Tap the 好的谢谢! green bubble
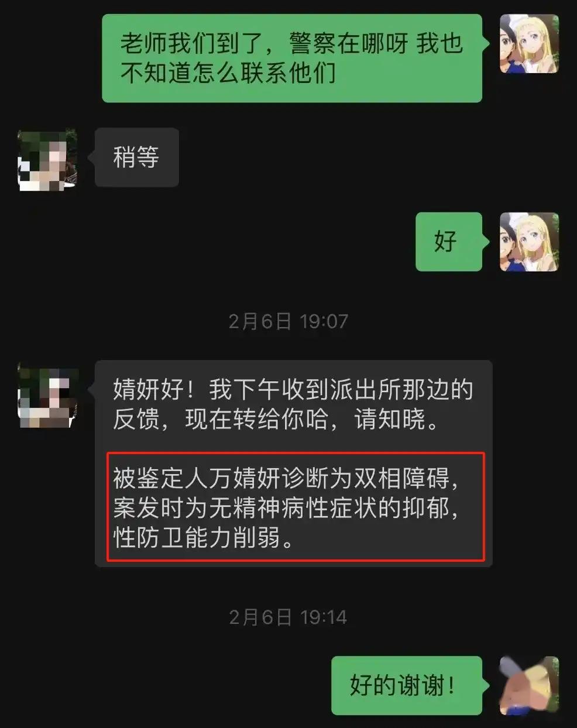577x728 pixels. pos(407,685)
